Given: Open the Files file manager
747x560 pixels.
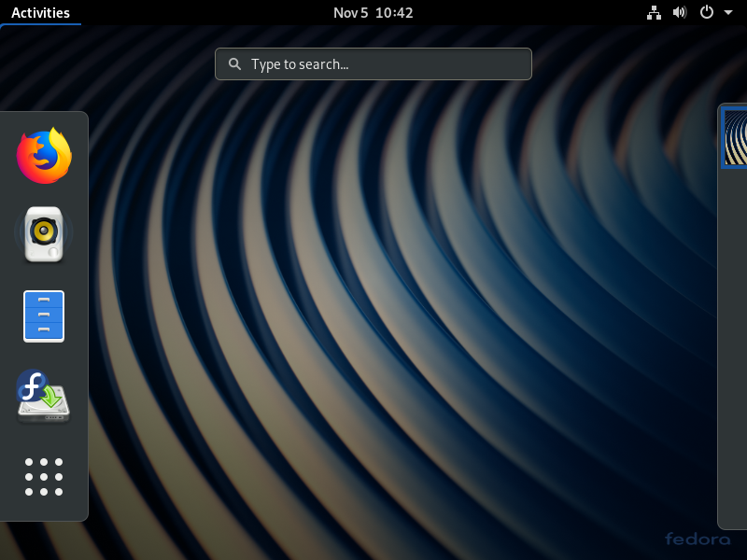Looking at the screenshot, I should (44, 315).
